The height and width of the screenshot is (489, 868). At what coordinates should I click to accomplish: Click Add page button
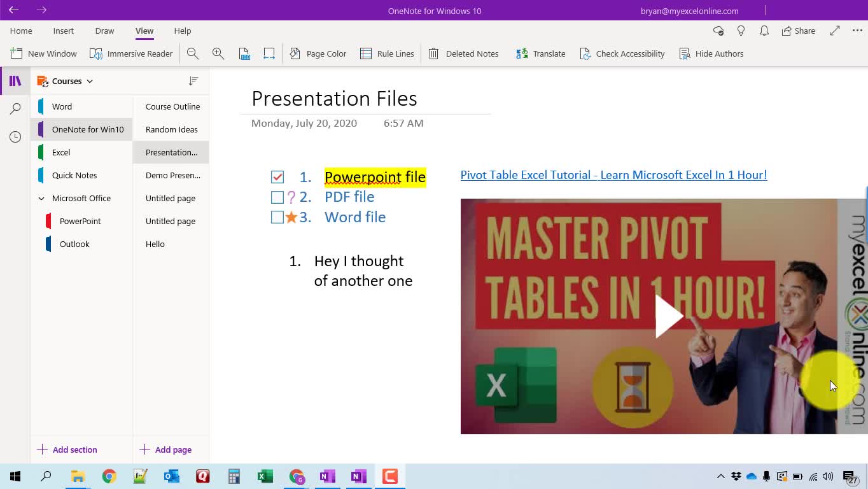(x=165, y=450)
